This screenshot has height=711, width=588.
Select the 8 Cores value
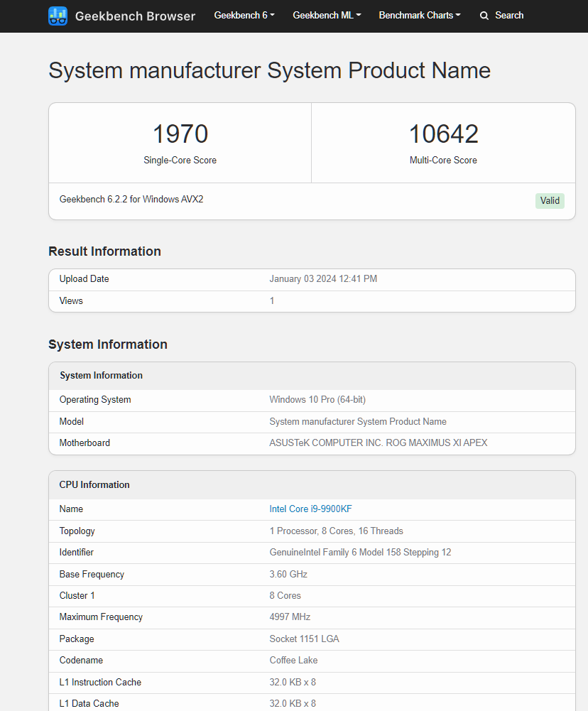tap(285, 595)
